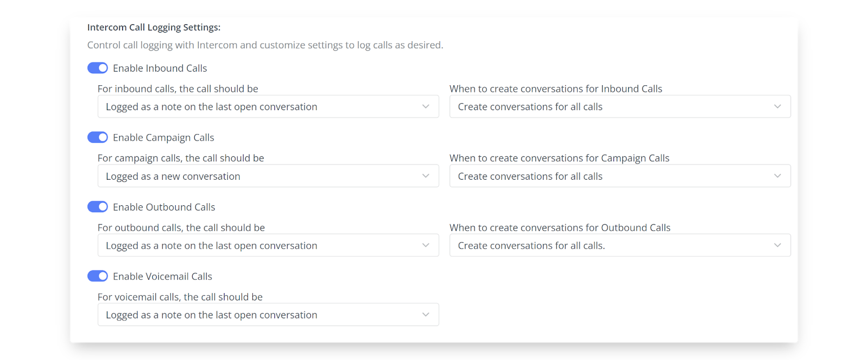Click the Enable Inbound Calls label
This screenshot has height=360, width=868.
[159, 68]
